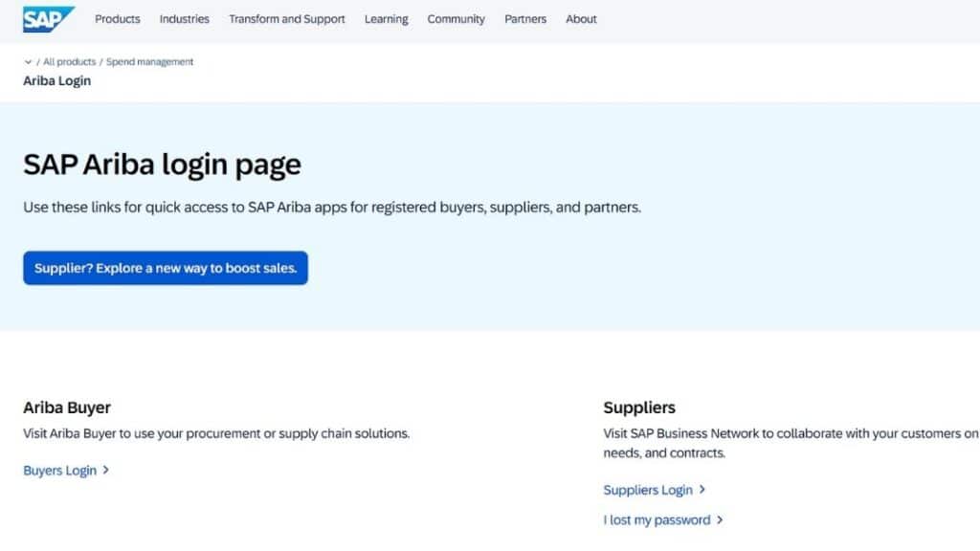Open the Buyers Login link
The width and height of the screenshot is (980, 551).
60,471
